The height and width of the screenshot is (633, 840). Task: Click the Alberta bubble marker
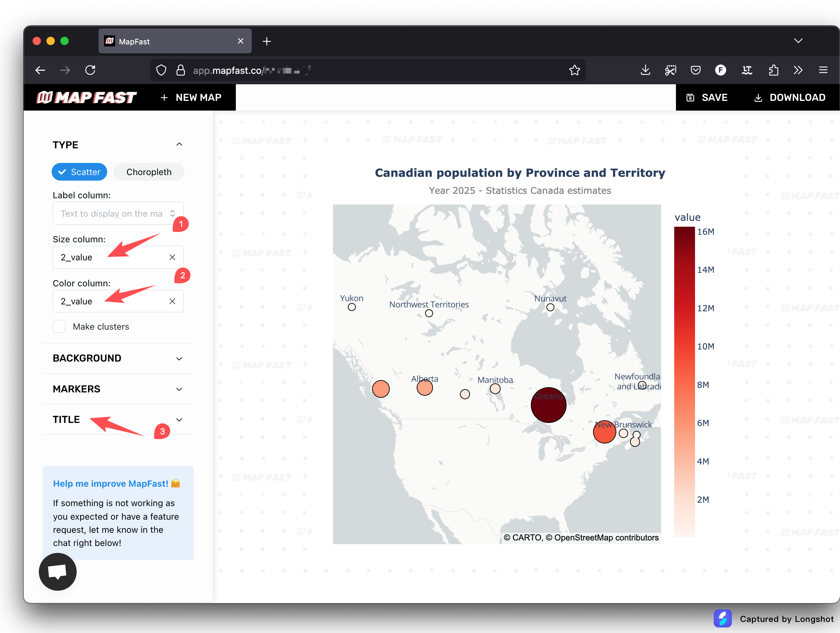(425, 388)
